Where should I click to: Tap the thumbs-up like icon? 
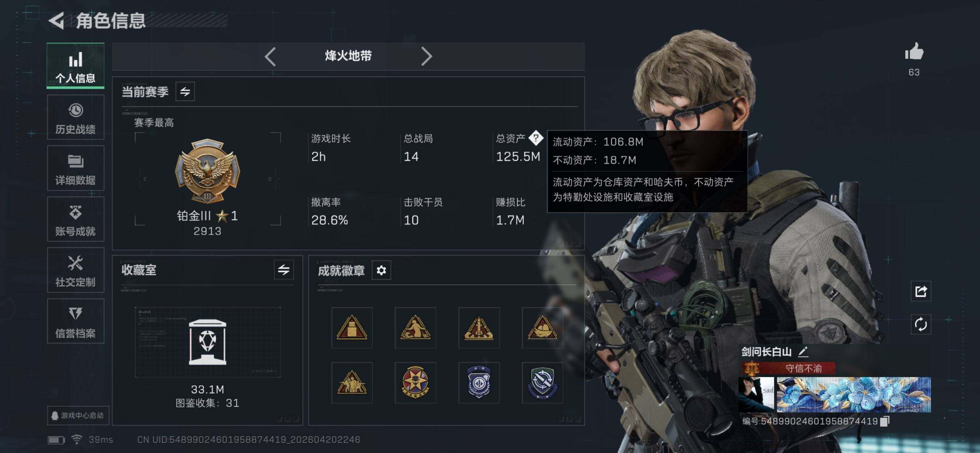[914, 51]
